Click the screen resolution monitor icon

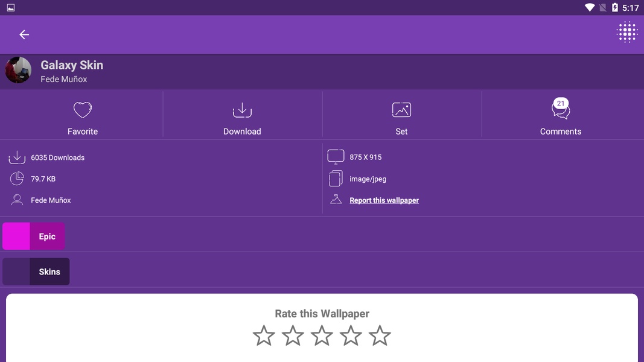point(336,157)
